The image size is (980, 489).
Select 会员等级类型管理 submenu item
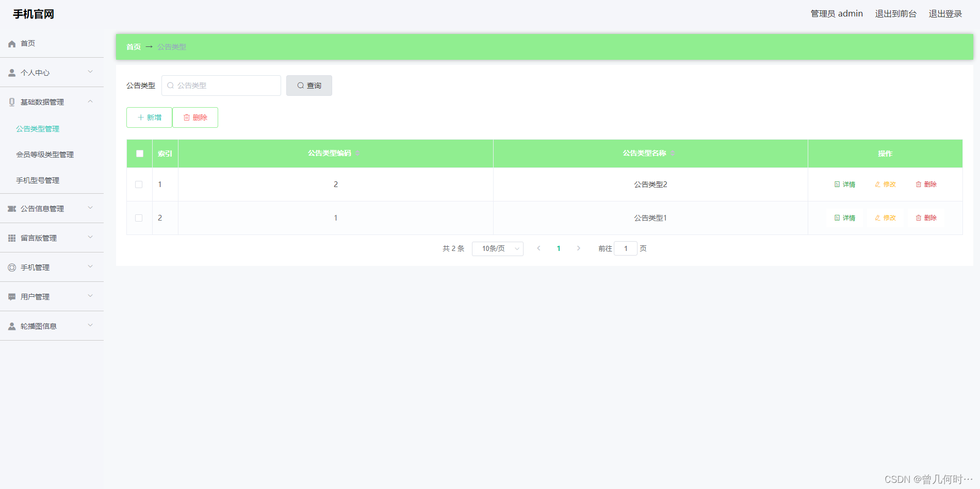tap(45, 155)
